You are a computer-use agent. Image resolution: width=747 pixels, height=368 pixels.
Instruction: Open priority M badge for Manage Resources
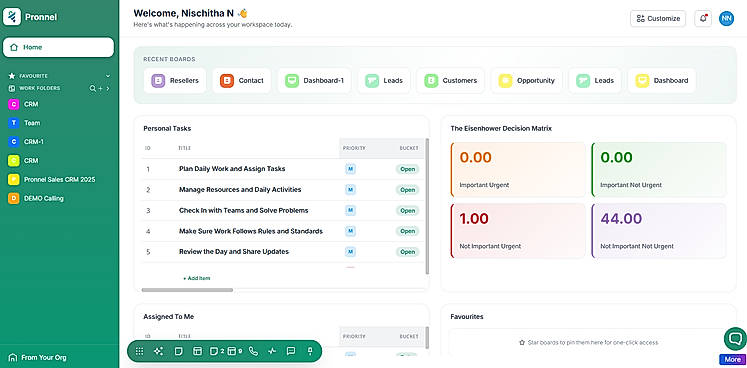[351, 190]
